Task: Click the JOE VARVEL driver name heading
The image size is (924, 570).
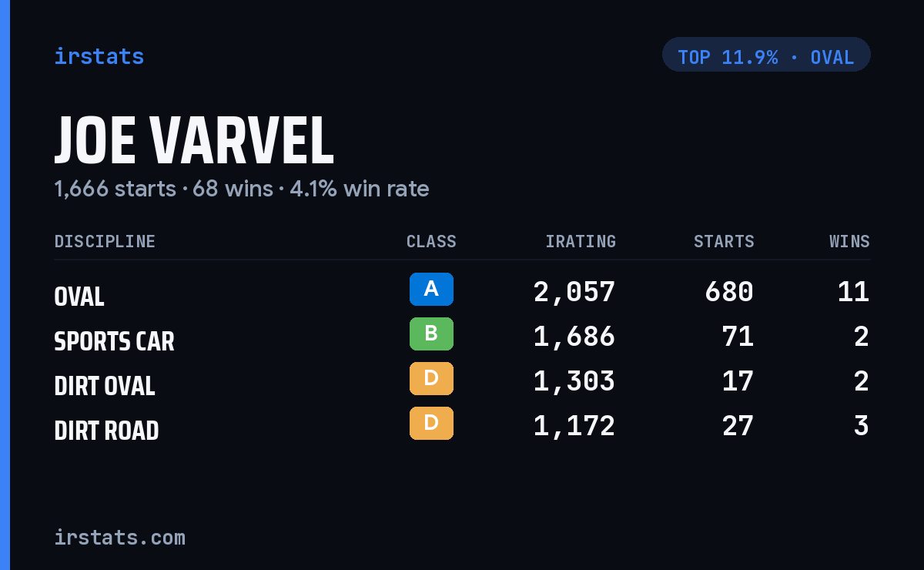Action: 194,142
